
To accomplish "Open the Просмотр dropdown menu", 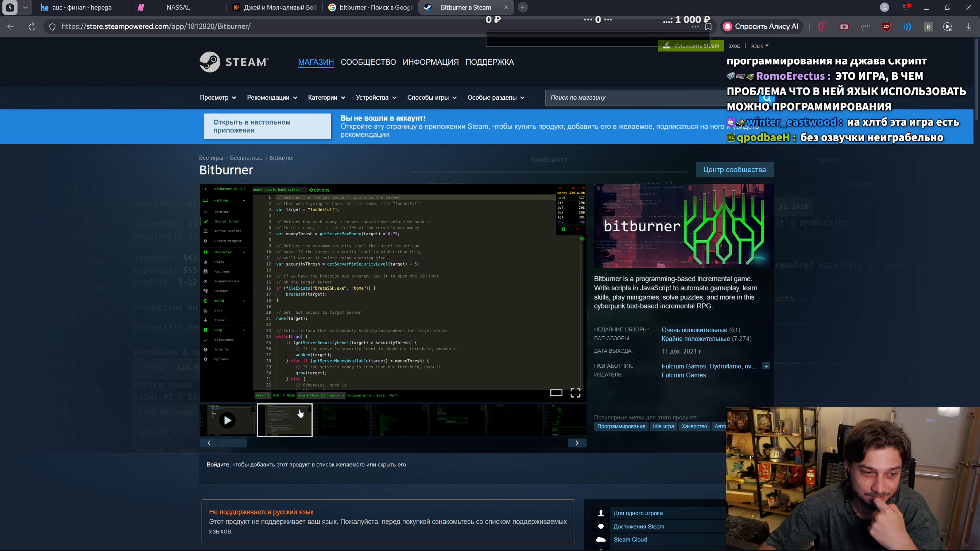I will pos(218,98).
